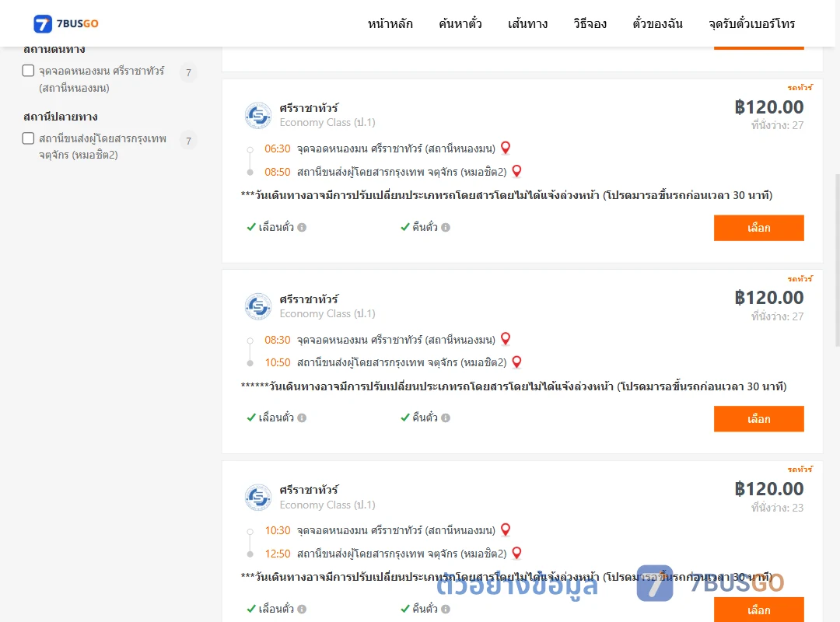Tick the จุดจอดหนองมน ศรีราชาทัวร์ origin station checkbox
This screenshot has width=840, height=622.
coord(29,71)
